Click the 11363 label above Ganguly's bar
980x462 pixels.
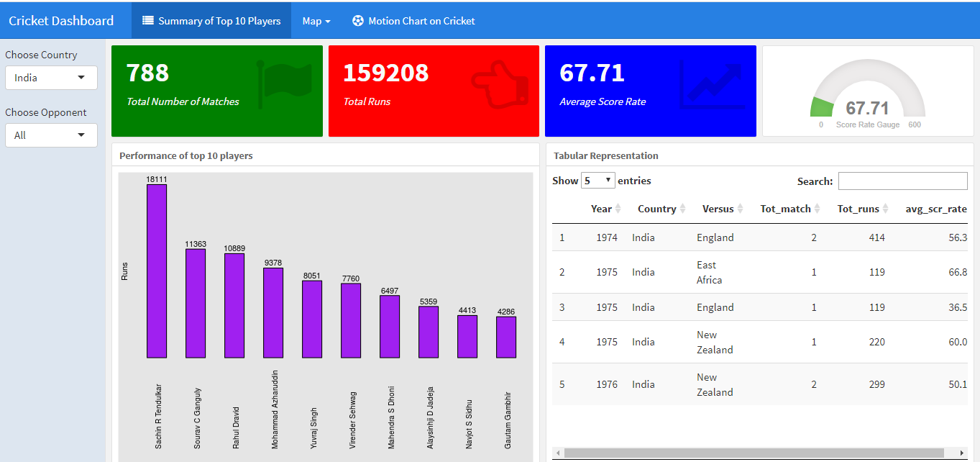pyautogui.click(x=196, y=244)
